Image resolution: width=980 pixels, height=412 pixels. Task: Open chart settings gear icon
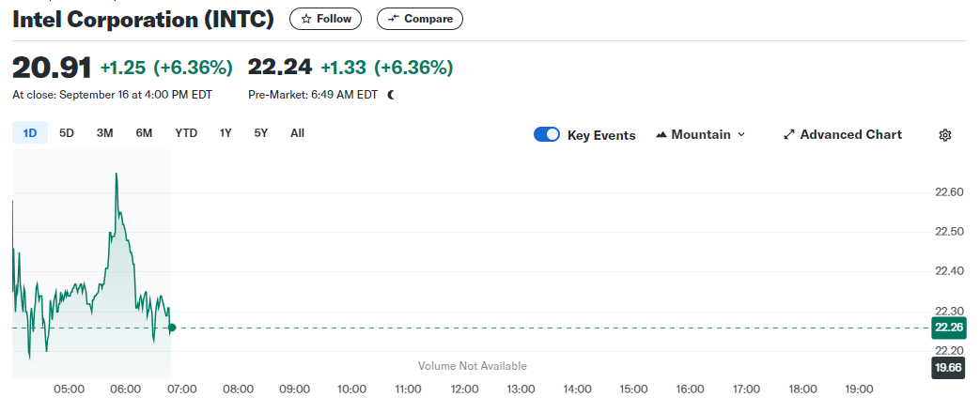[945, 135]
